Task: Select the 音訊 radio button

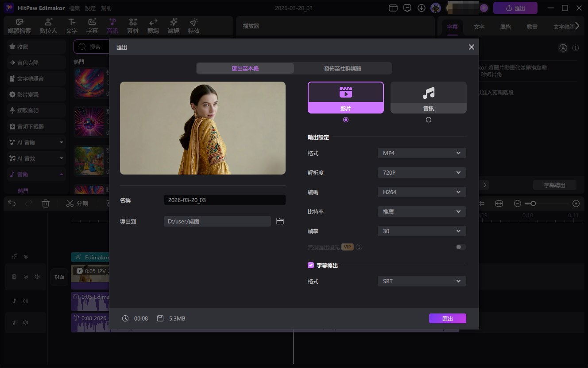Action: tap(428, 119)
